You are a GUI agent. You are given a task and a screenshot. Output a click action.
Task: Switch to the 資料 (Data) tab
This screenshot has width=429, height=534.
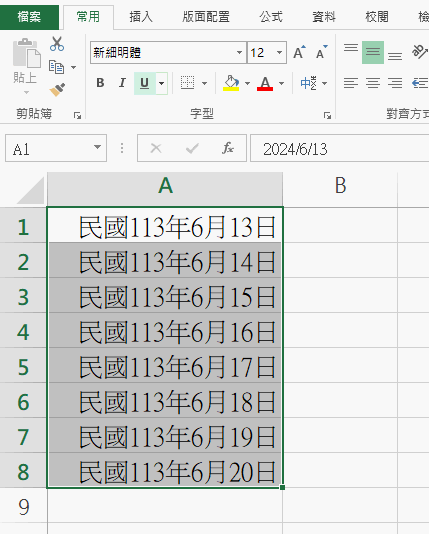[324, 17]
